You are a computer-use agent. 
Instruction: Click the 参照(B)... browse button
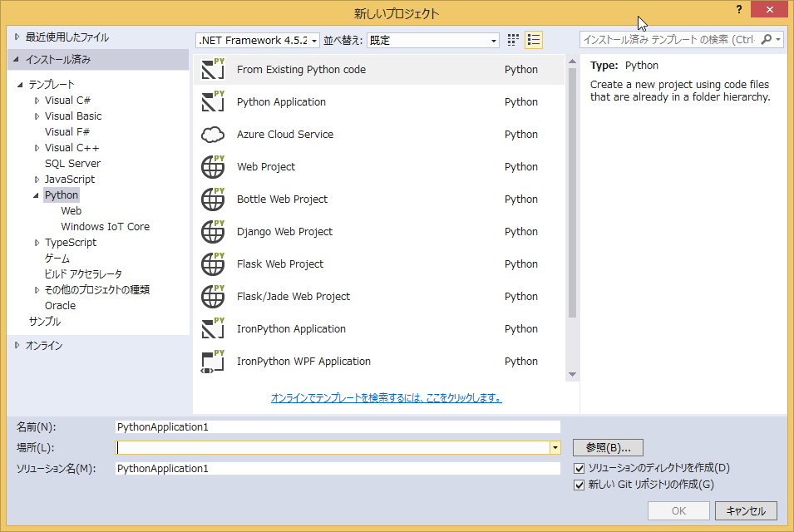[x=608, y=448]
